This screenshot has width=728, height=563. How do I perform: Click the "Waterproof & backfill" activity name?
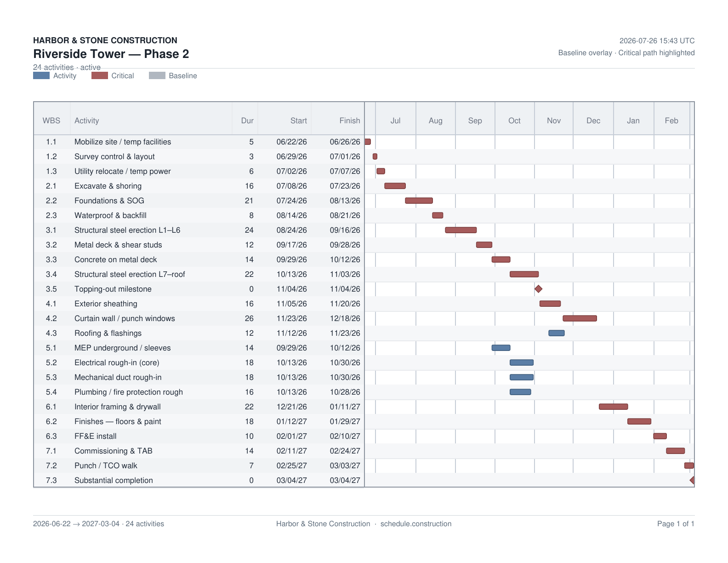110,215
